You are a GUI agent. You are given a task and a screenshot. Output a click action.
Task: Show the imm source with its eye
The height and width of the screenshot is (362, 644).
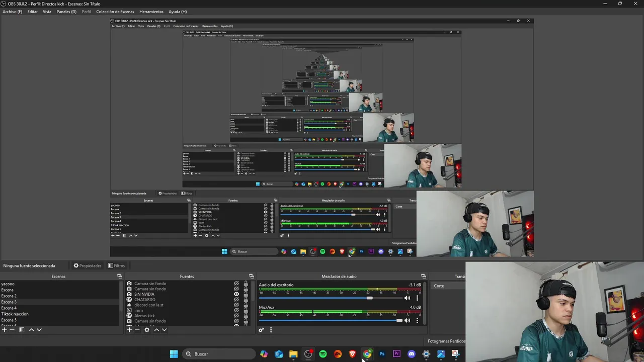tap(236, 310)
